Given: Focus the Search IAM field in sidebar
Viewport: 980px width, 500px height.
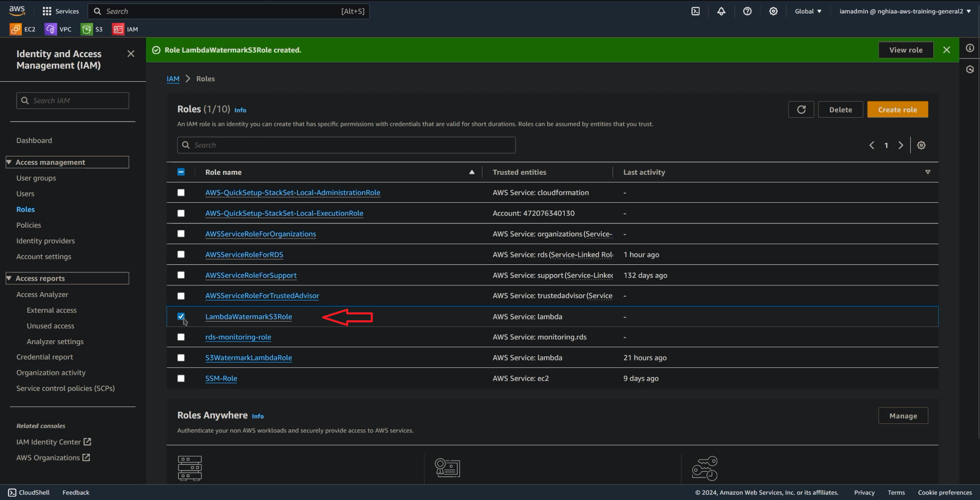Looking at the screenshot, I should click(73, 101).
